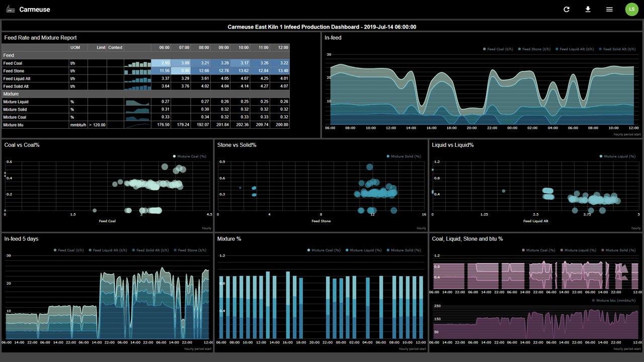Toggle Mixture Coal (%) in Mixture % legend
644x362 pixels.
click(324, 250)
